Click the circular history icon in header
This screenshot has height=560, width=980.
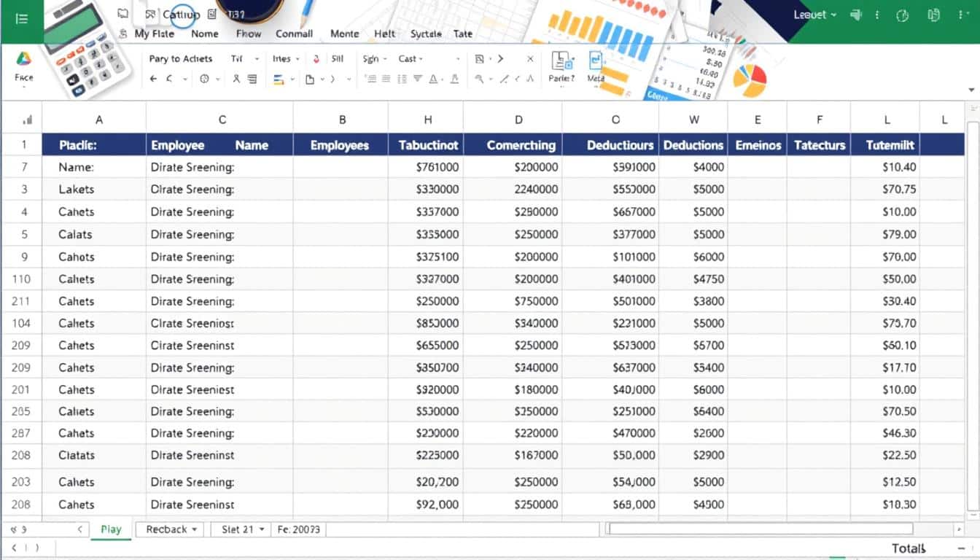[x=903, y=15]
